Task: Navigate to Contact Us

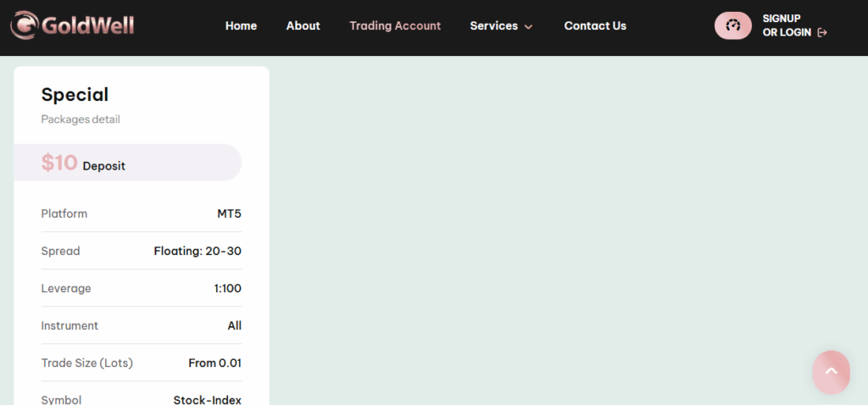Action: pos(595,26)
